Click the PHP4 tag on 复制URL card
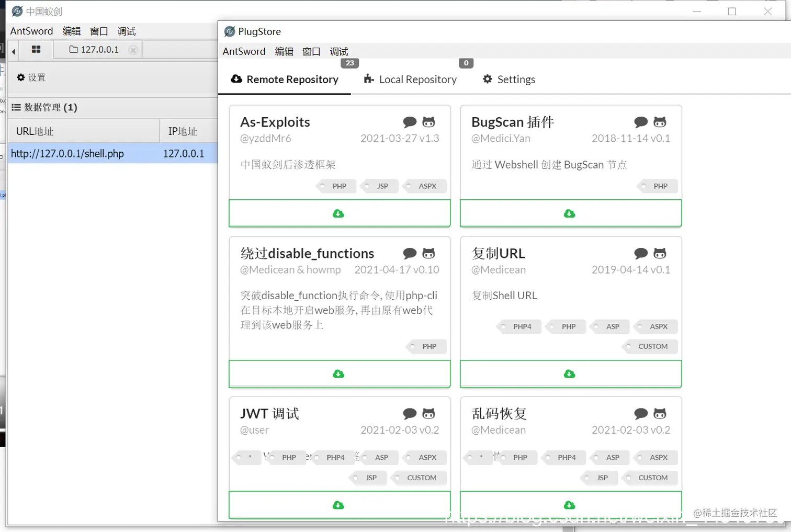Image resolution: width=791 pixels, height=532 pixels. click(x=519, y=326)
